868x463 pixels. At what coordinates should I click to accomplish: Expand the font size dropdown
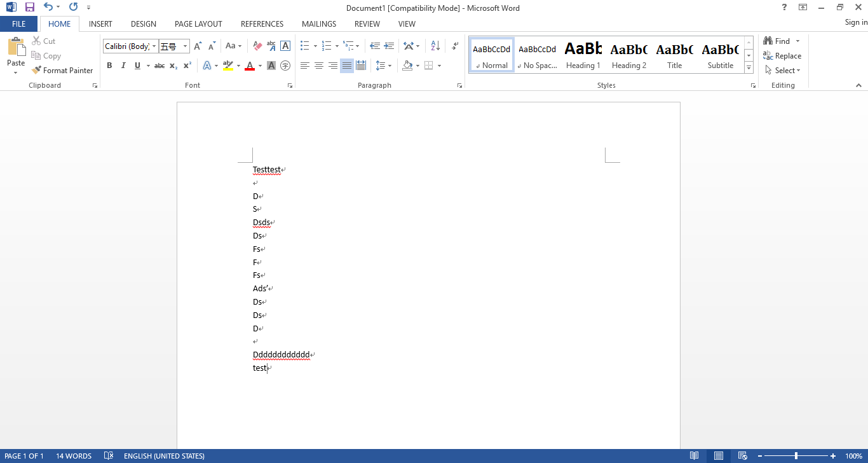[186, 46]
